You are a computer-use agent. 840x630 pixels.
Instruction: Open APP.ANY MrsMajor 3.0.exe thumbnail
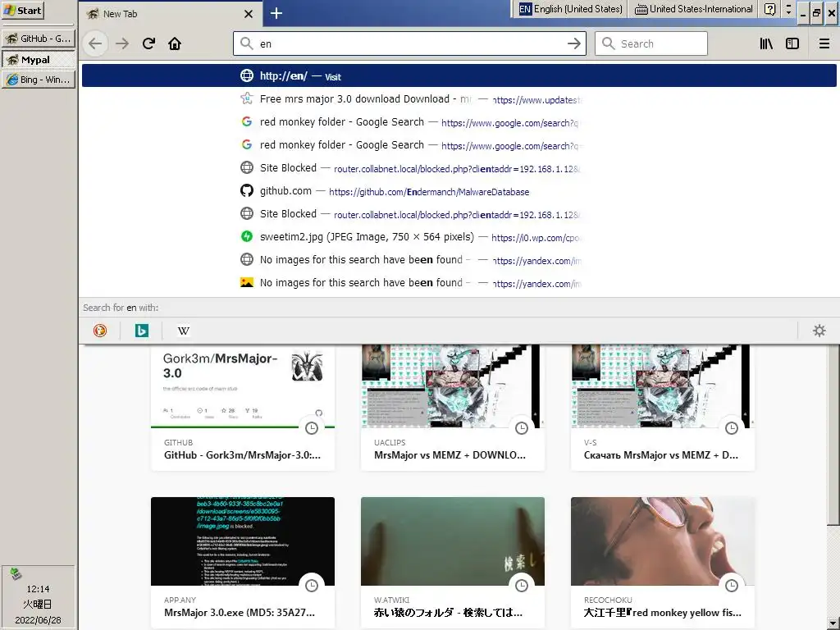tap(243, 541)
